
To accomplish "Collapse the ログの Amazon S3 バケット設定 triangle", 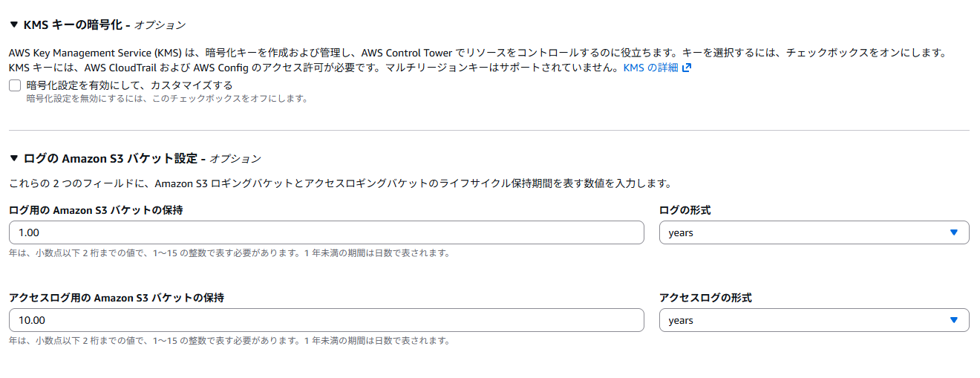I will click(14, 158).
